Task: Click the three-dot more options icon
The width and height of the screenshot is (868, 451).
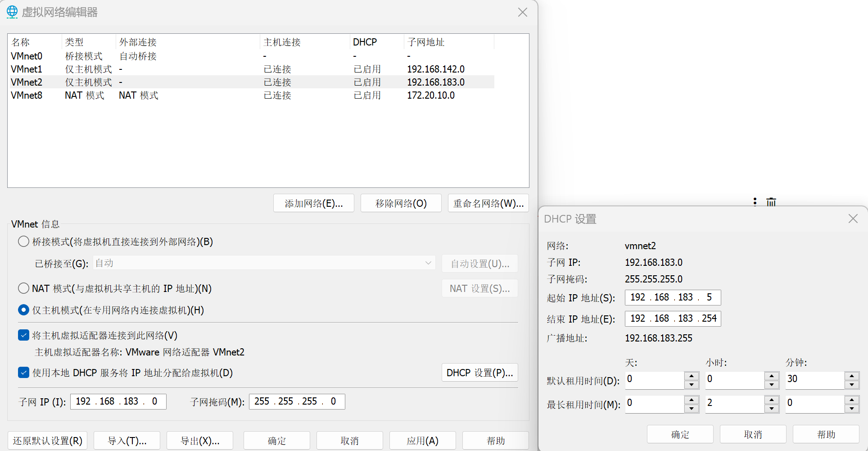Action: (x=755, y=202)
